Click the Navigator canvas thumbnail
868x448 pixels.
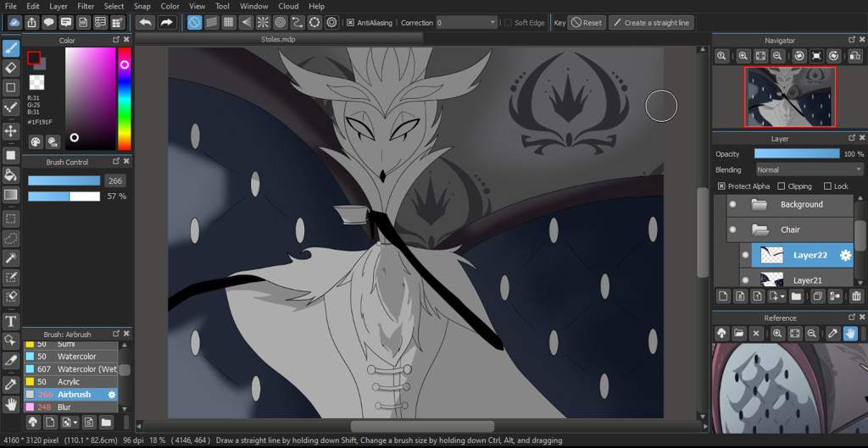coord(790,97)
